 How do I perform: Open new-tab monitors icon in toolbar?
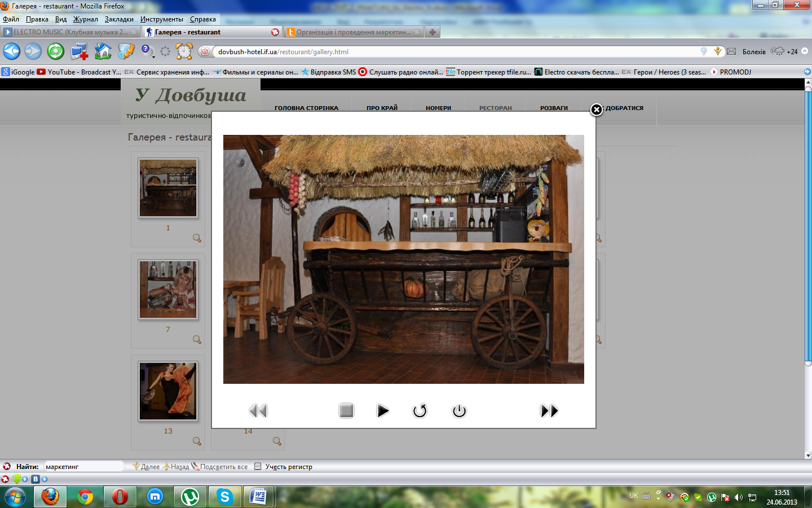80,51
